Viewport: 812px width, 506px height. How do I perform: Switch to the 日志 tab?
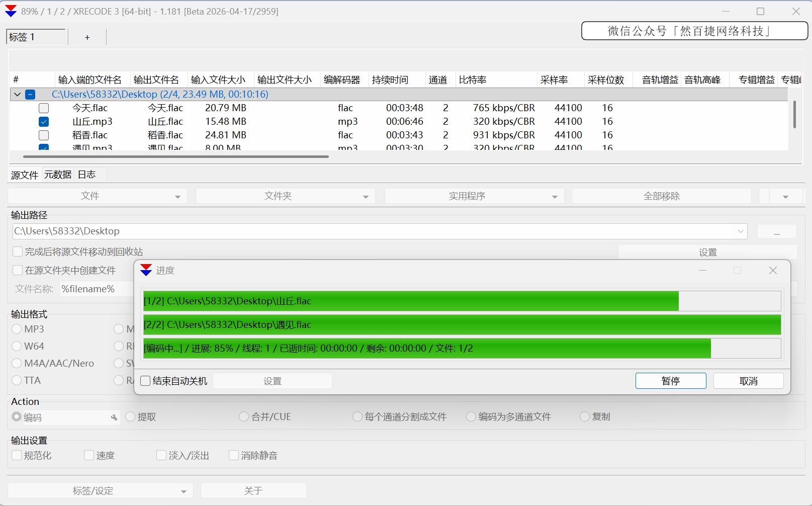[86, 174]
